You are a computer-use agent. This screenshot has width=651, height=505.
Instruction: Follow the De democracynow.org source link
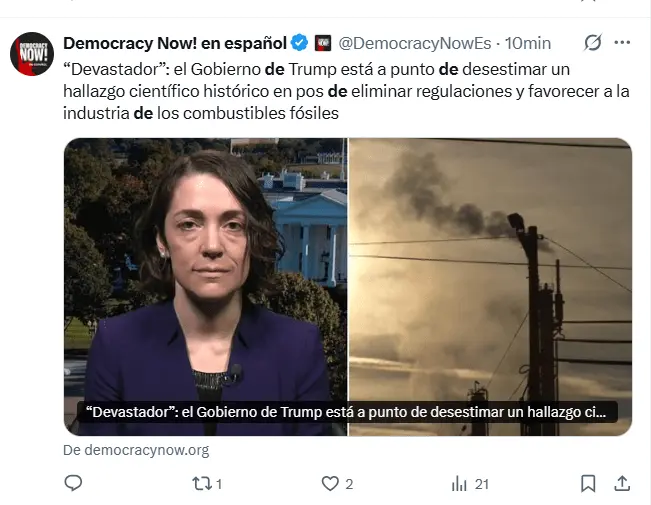point(136,450)
